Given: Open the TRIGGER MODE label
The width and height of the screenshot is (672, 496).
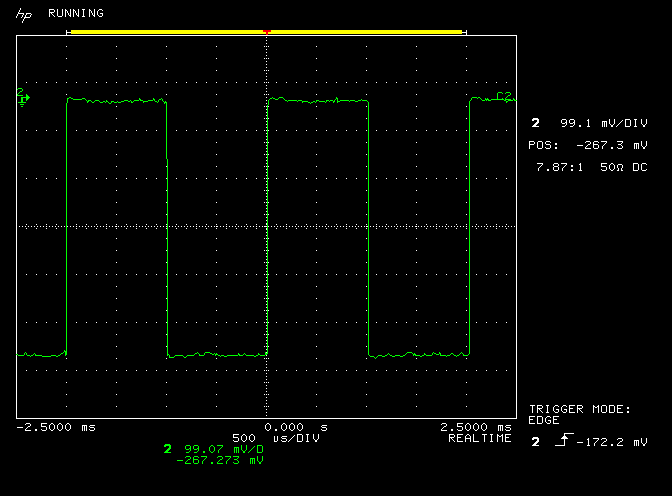Looking at the screenshot, I should [579, 409].
